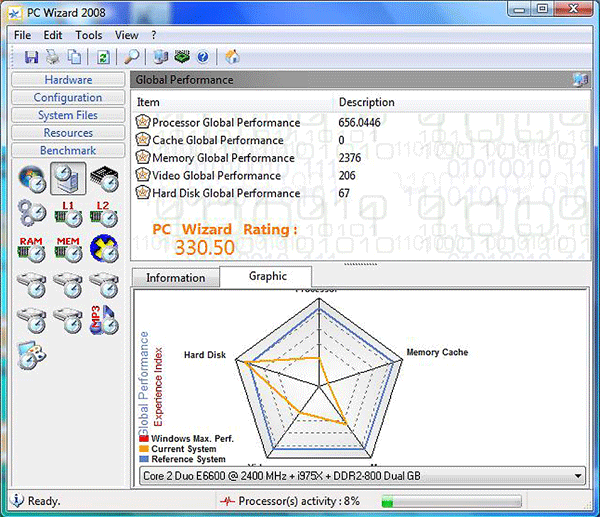600x517 pixels.
Task: Open the System Files section
Action: point(68,115)
